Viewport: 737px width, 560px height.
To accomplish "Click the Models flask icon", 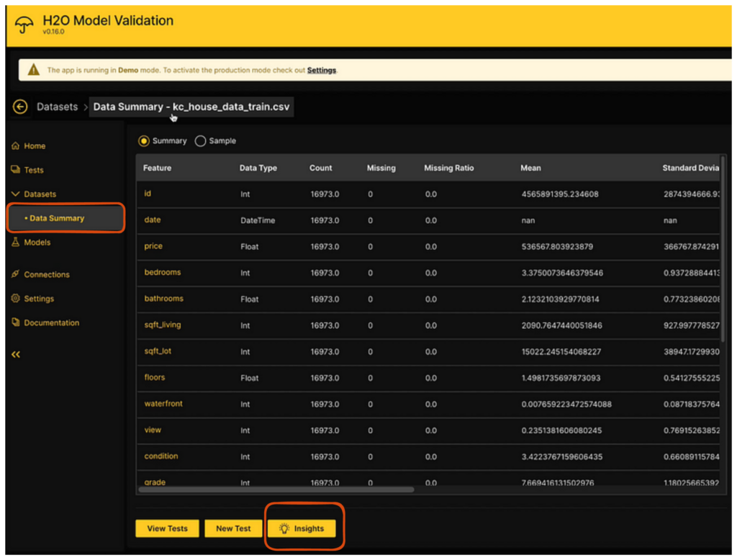I will 15,243.
